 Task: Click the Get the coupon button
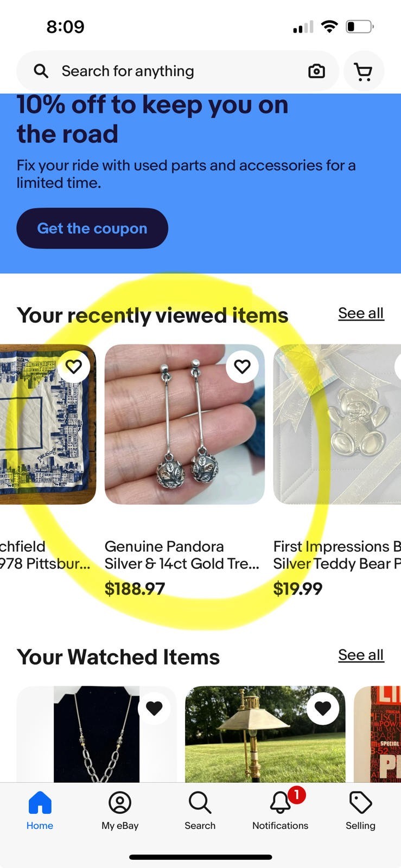pyautogui.click(x=92, y=228)
